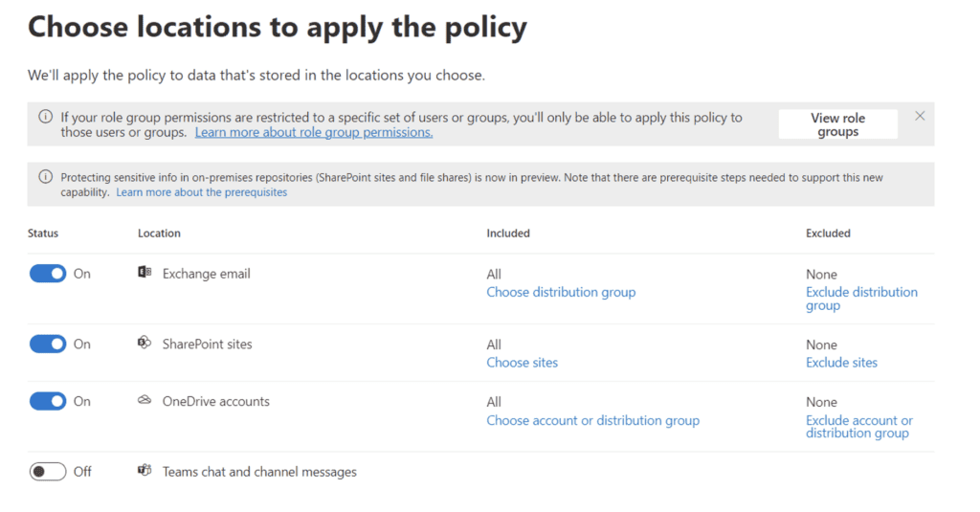This screenshot has width=980, height=512.
Task: Click the Teams chat and channel icon
Action: point(145,470)
